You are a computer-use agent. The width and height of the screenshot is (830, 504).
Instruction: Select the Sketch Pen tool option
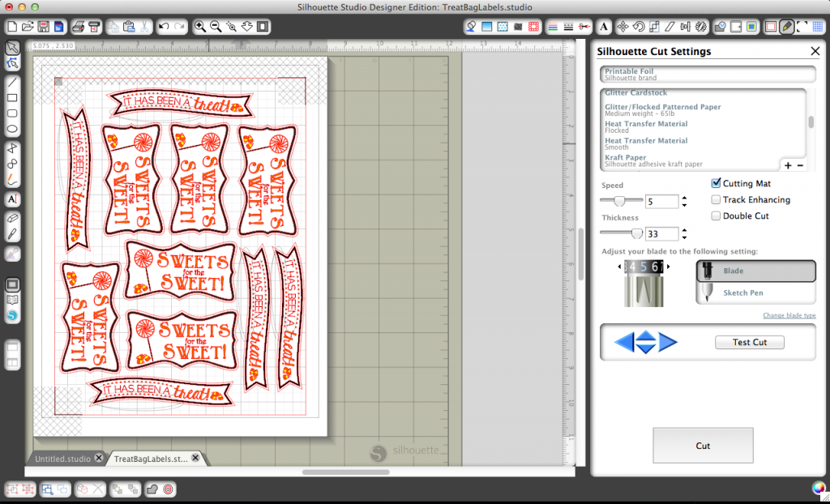coord(755,293)
